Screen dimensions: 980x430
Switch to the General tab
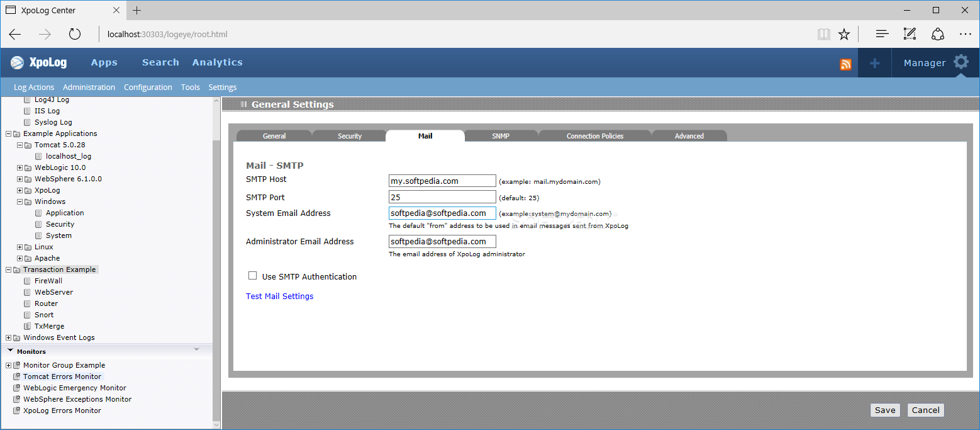coord(274,136)
